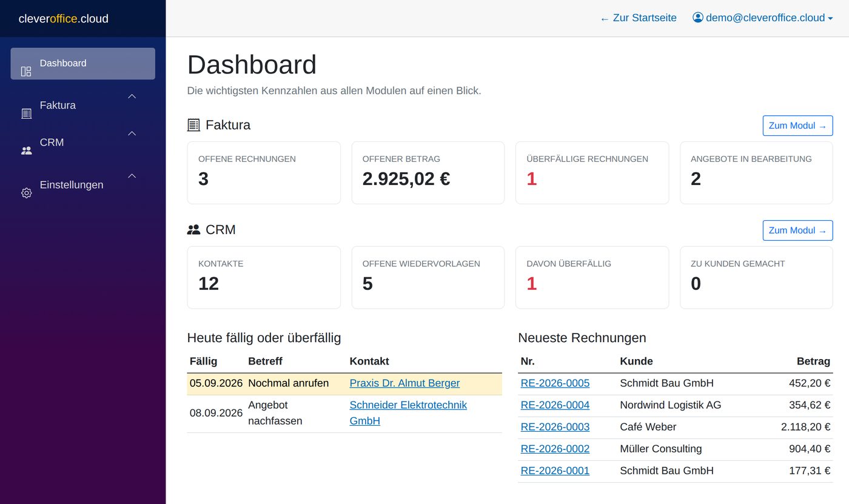The width and height of the screenshot is (849, 504).
Task: Click the Kunde column header
Action: tap(636, 361)
